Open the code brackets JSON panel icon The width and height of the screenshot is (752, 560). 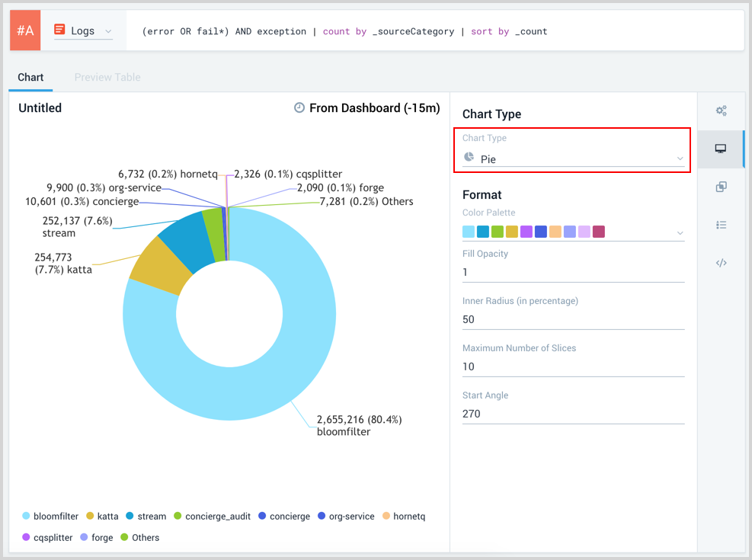tap(721, 263)
